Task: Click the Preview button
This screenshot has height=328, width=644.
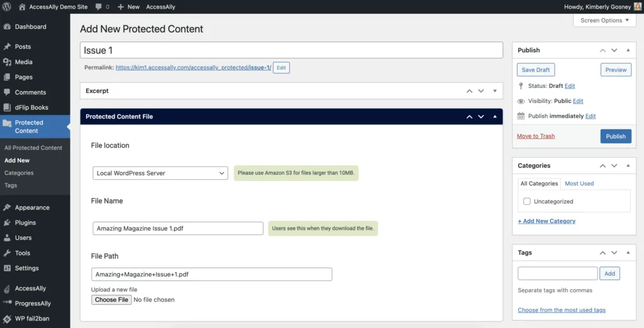Action: pos(616,70)
